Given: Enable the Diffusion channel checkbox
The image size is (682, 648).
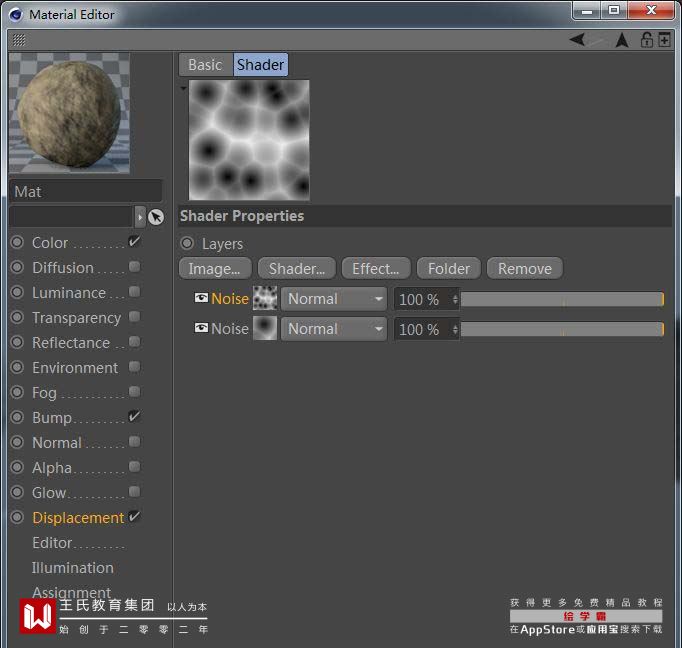Looking at the screenshot, I should (x=134, y=267).
